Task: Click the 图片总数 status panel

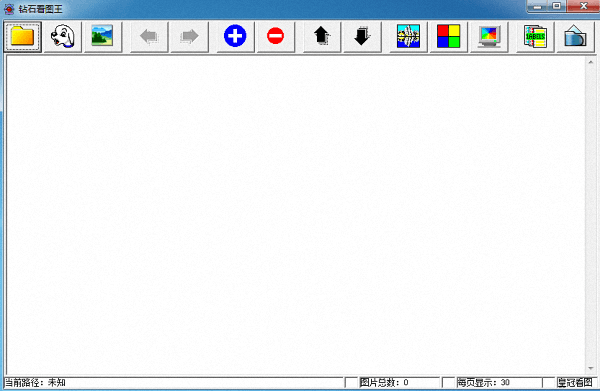Action: point(399,382)
